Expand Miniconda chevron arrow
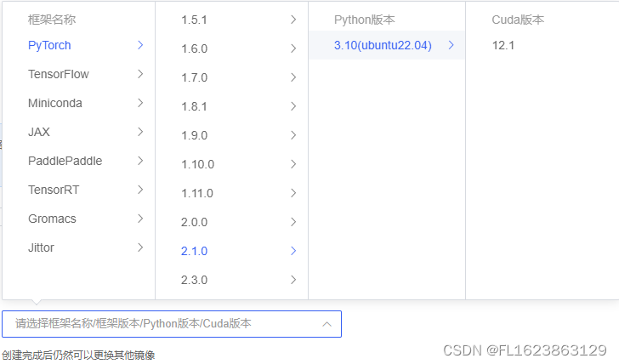The width and height of the screenshot is (619, 364). click(140, 103)
